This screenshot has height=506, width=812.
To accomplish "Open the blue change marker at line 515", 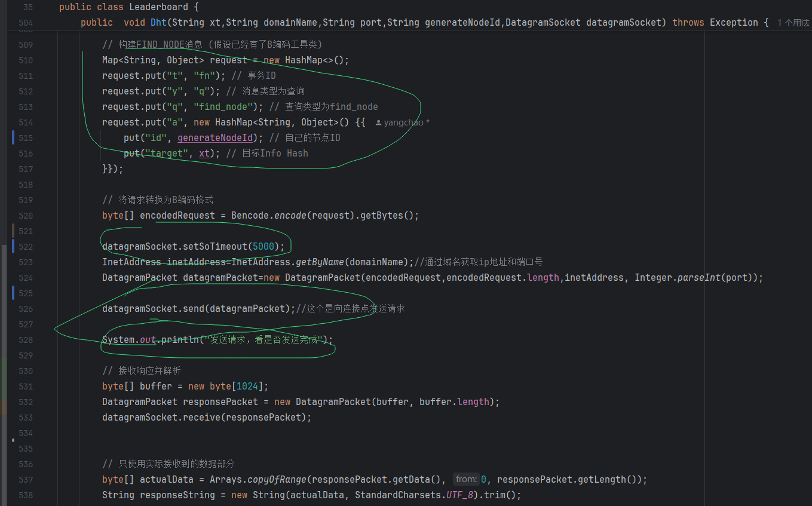I will (13, 138).
